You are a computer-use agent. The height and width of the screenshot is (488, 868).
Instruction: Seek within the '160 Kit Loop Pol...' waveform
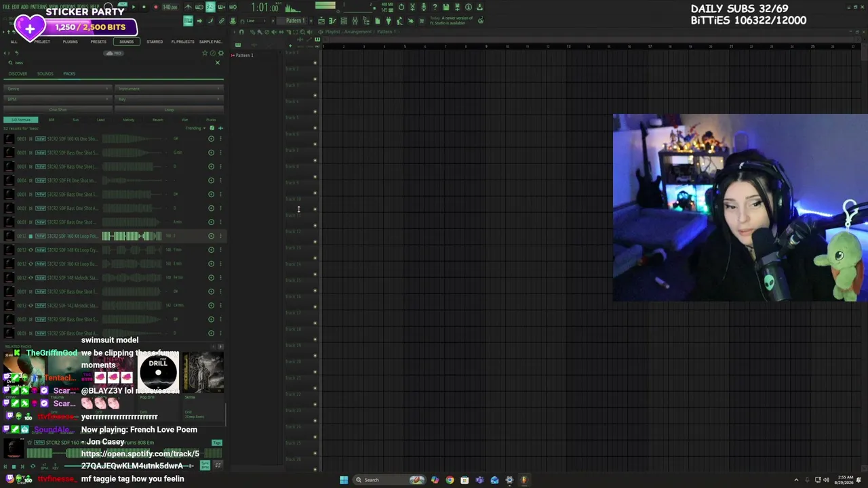pyautogui.click(x=132, y=236)
